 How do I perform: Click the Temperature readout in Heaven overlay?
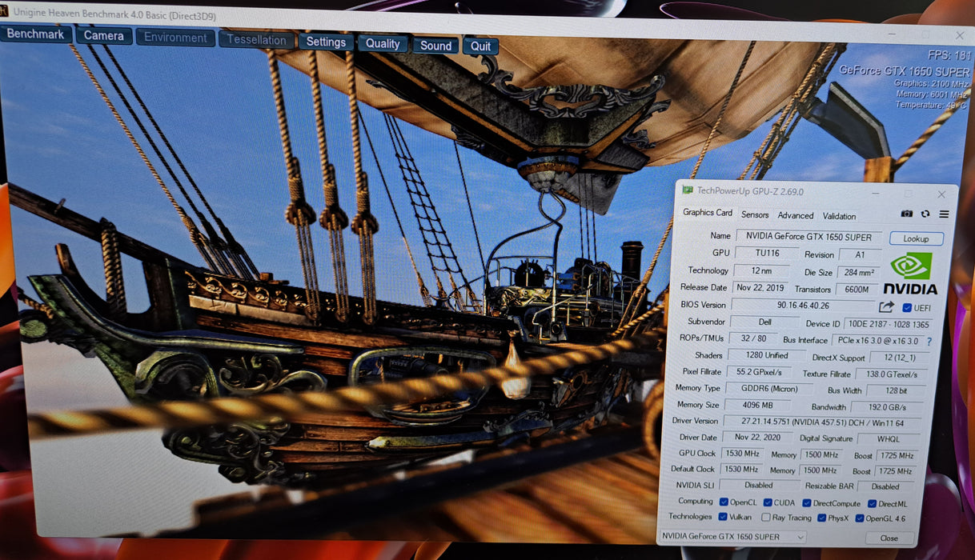pos(933,105)
